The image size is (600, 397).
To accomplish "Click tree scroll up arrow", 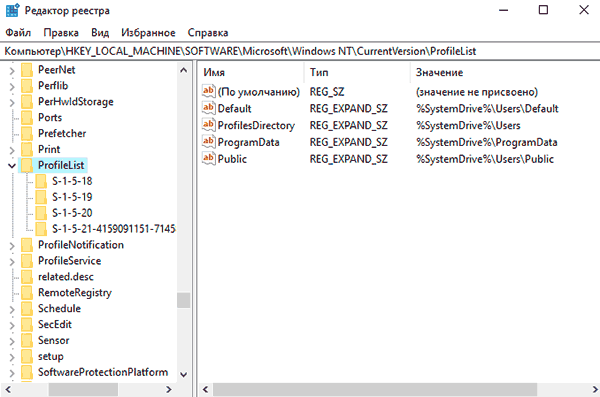I will 184,70.
